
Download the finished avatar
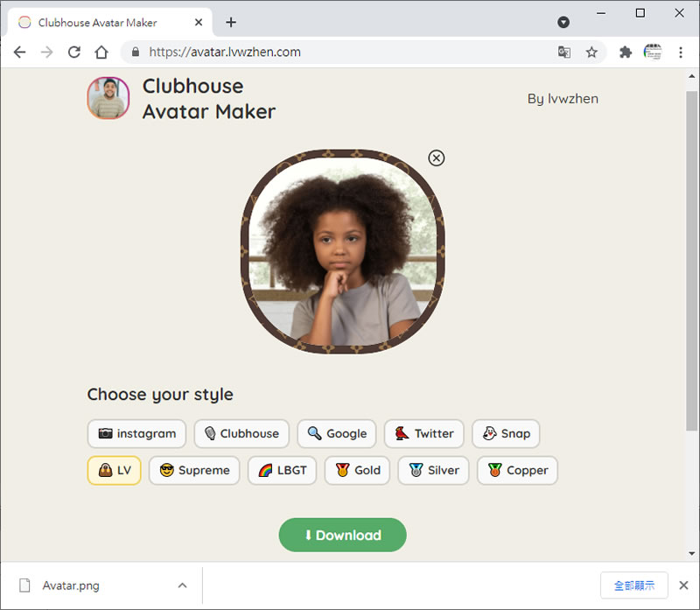pyautogui.click(x=342, y=535)
